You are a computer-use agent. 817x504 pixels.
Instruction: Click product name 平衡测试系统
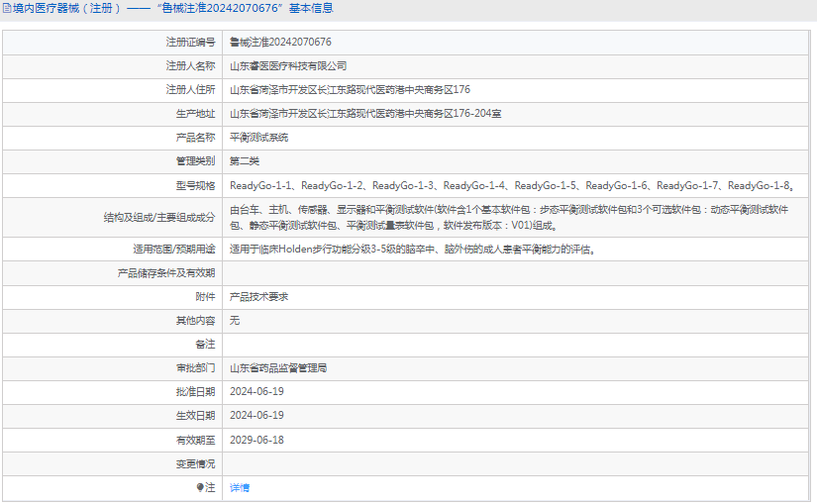click(x=258, y=138)
